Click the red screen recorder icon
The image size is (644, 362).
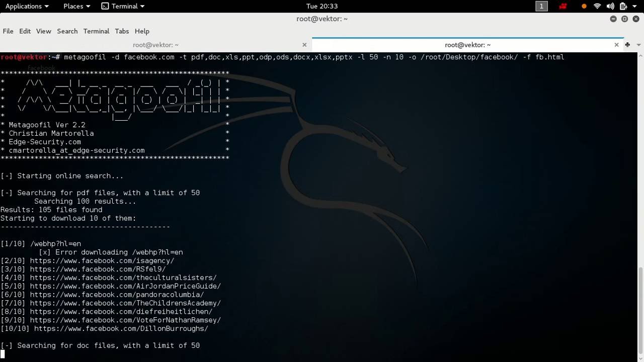click(x=563, y=6)
